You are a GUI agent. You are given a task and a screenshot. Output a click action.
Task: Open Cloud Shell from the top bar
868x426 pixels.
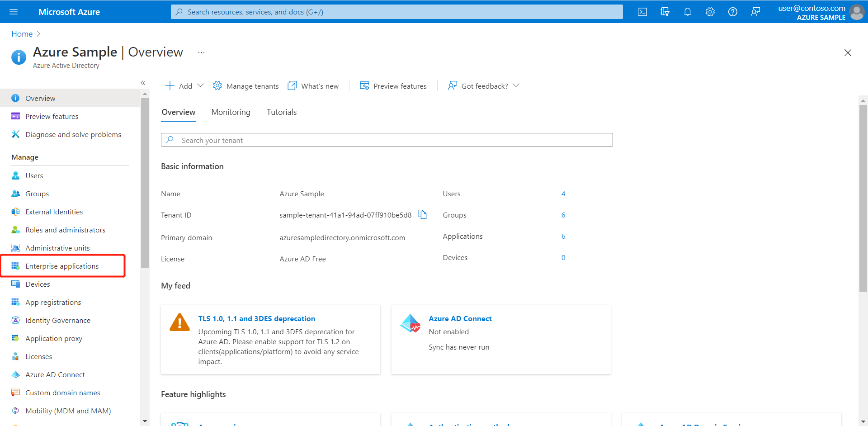pos(642,12)
